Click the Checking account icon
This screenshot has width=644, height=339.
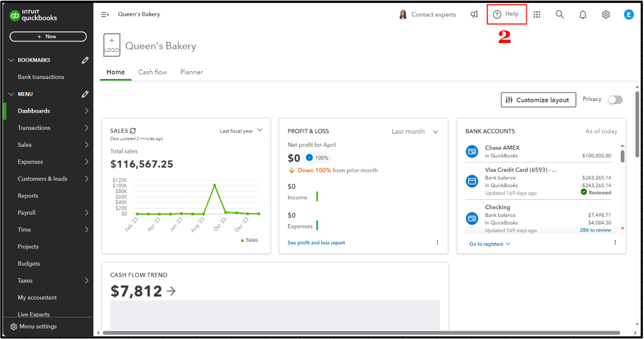click(x=472, y=218)
